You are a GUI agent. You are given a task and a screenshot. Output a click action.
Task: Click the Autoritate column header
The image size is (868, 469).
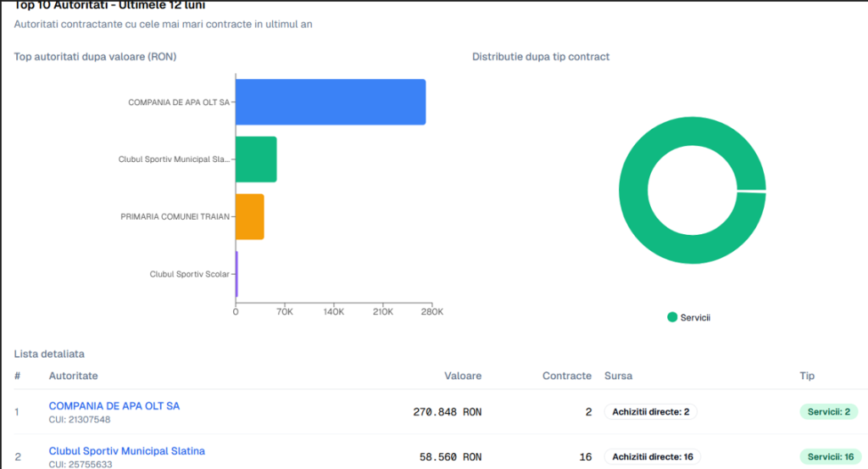tap(74, 375)
